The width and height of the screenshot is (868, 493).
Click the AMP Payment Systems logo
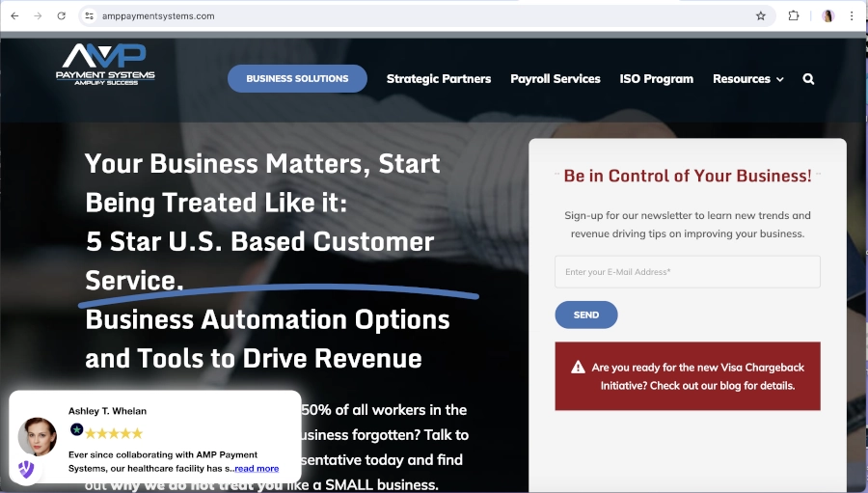pyautogui.click(x=105, y=65)
